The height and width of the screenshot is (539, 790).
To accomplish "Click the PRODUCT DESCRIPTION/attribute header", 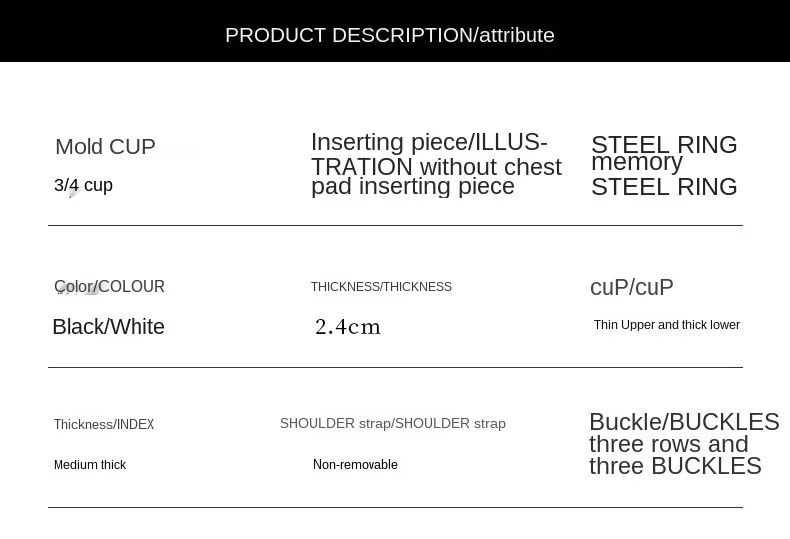I will click(389, 35).
